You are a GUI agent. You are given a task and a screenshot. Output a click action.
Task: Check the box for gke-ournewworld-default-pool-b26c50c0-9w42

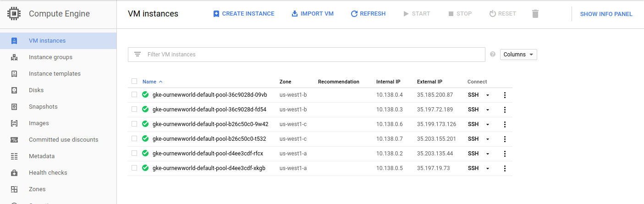[x=134, y=124]
